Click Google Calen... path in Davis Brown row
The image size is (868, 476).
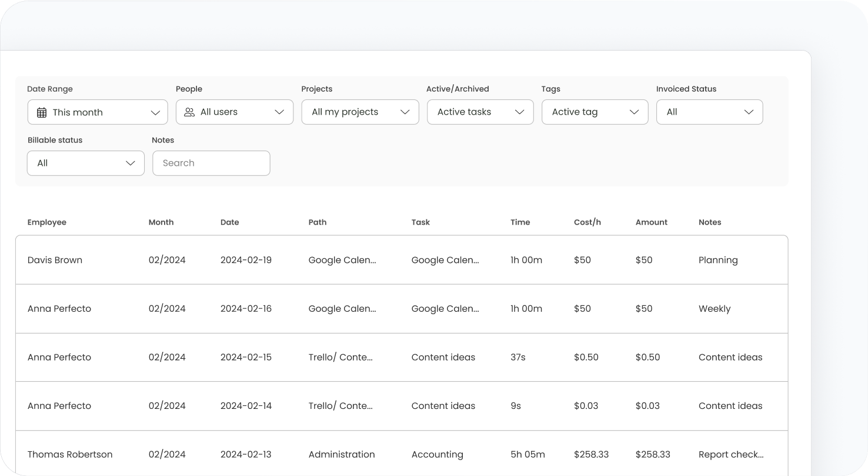342,260
